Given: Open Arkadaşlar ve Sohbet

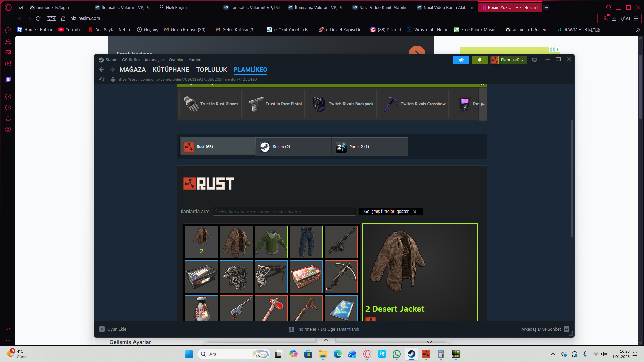Looking at the screenshot, I should [545, 329].
